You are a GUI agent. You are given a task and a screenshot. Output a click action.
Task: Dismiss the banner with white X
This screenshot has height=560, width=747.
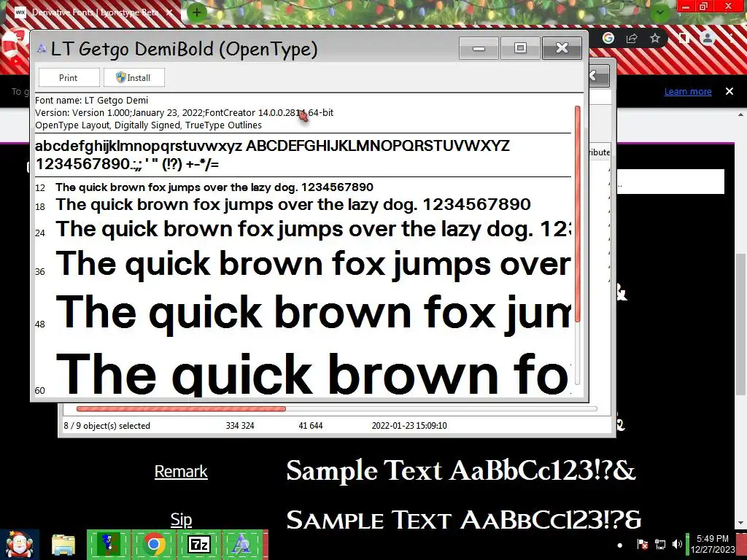729,91
